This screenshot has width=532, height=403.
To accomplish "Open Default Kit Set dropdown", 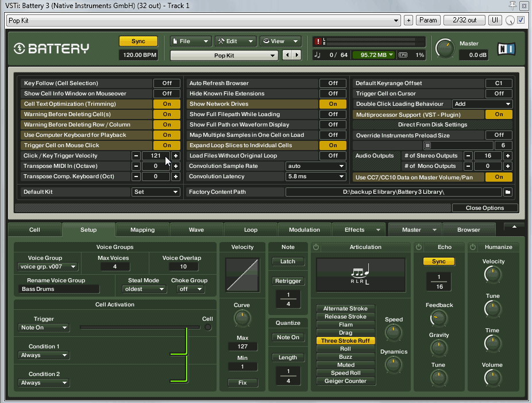I will [x=156, y=192].
